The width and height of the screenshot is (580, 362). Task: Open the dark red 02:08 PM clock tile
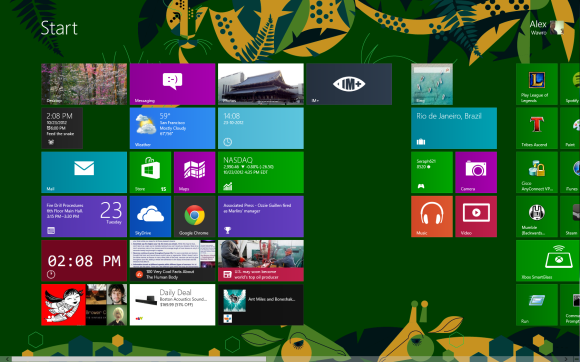pyautogui.click(x=84, y=261)
